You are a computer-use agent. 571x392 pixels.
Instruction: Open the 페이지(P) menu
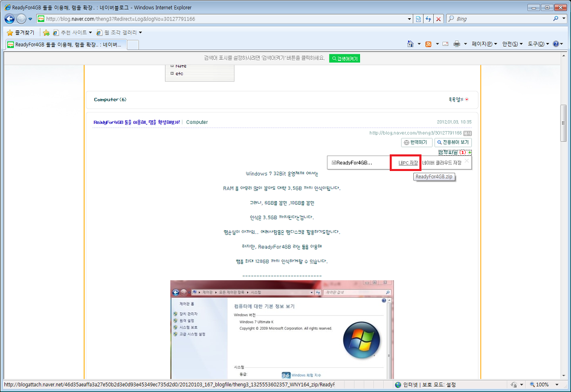click(484, 43)
